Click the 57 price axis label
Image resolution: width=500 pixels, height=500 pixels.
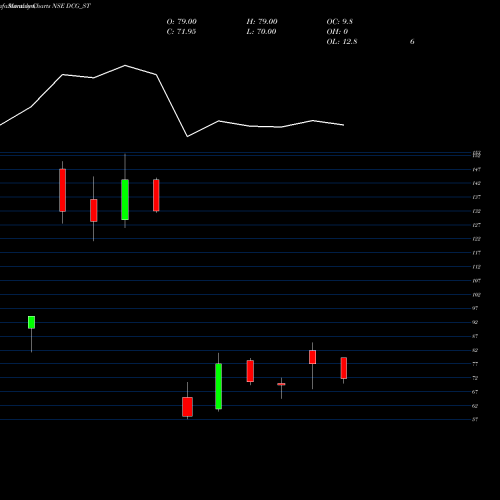[475, 420]
